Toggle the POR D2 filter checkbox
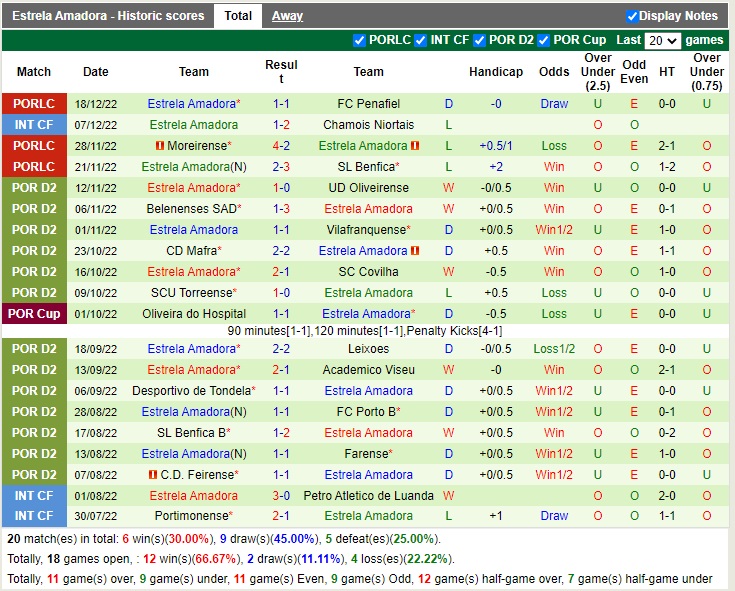 [x=479, y=41]
